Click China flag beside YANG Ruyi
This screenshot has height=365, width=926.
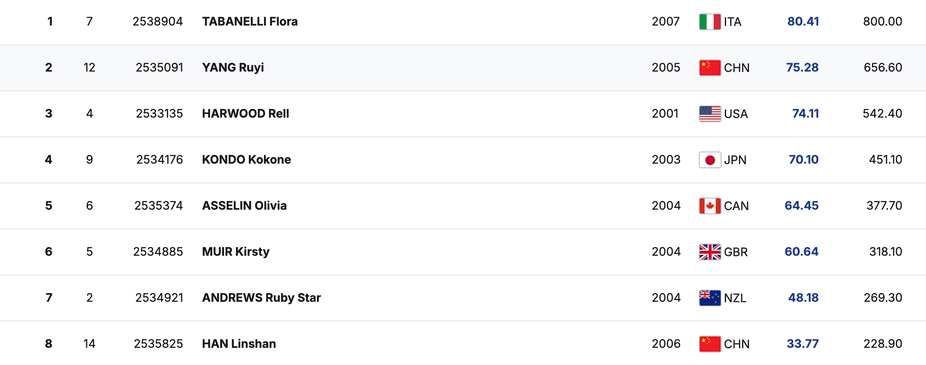(x=710, y=68)
